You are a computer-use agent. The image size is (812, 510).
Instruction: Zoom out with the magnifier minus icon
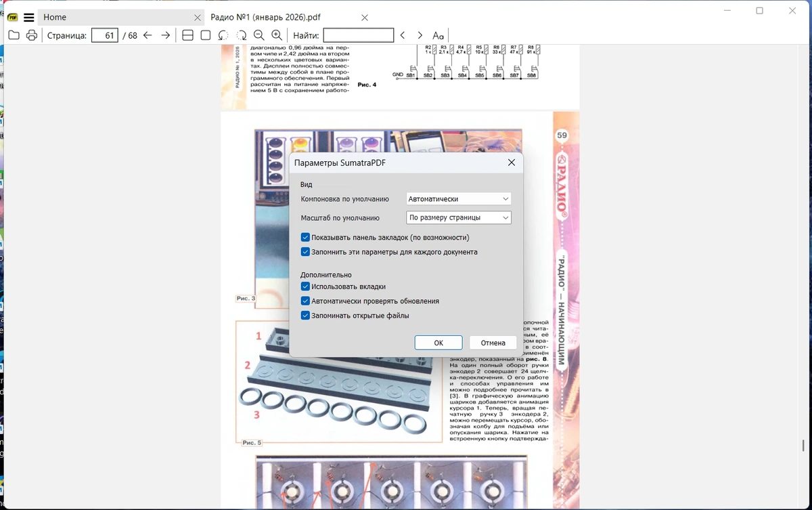(x=258, y=35)
